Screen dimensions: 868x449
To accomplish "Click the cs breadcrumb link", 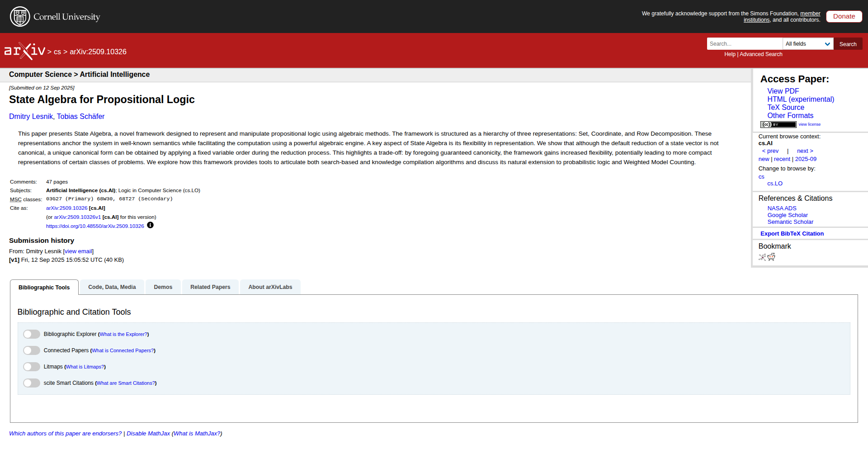I will (57, 52).
